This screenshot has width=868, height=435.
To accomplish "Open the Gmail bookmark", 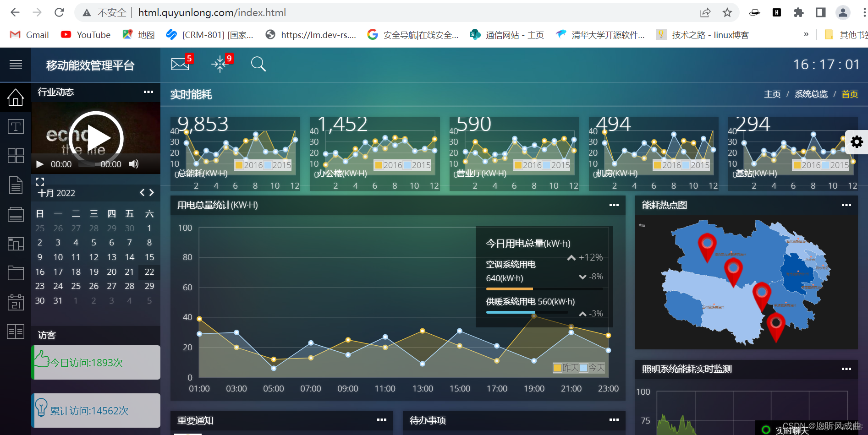I will (29, 35).
